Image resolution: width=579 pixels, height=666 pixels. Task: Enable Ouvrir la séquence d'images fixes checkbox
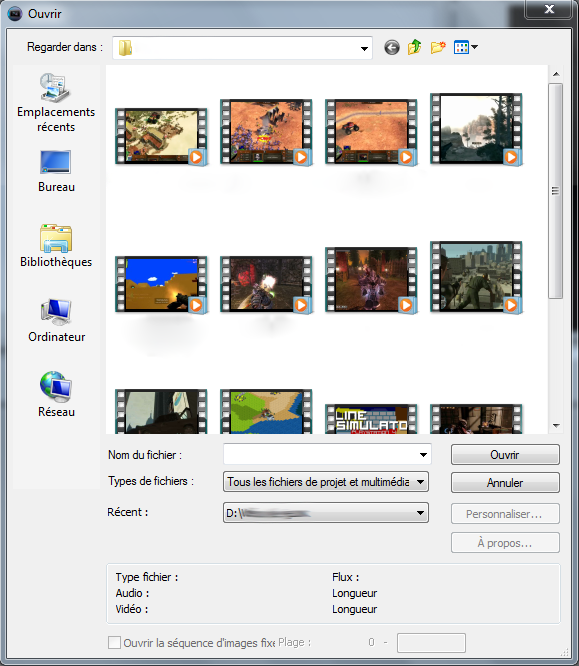tap(114, 642)
